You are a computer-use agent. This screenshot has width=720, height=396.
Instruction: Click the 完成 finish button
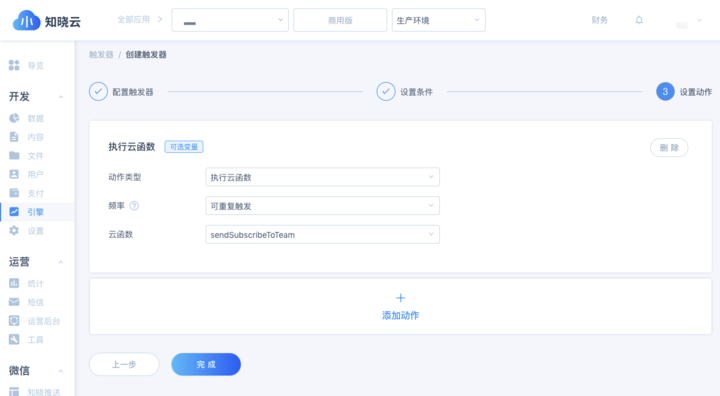(x=206, y=364)
